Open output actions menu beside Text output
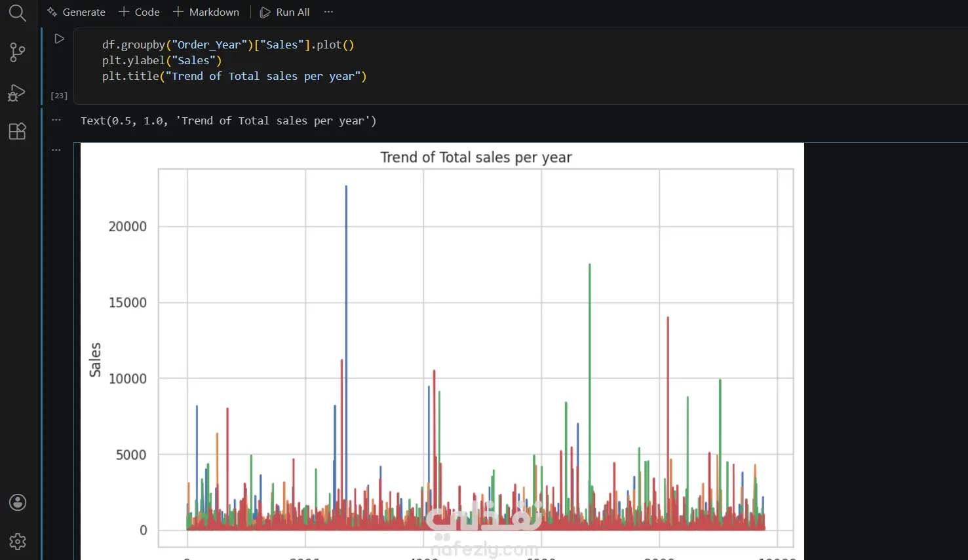The width and height of the screenshot is (968, 560). pyautogui.click(x=56, y=120)
